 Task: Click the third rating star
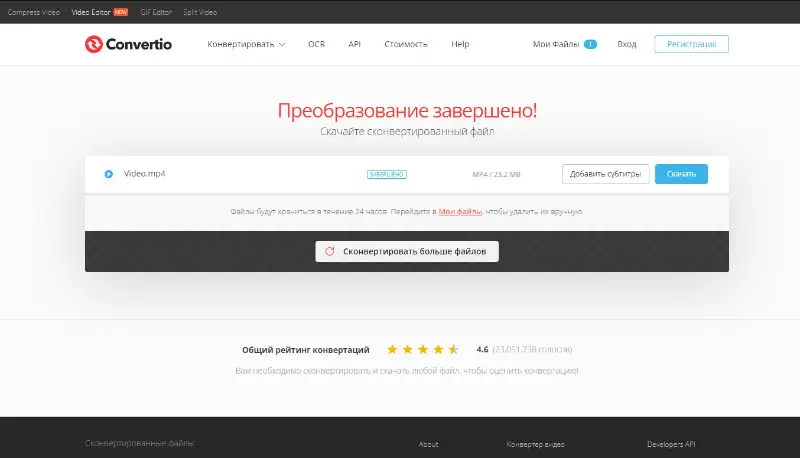pyautogui.click(x=423, y=350)
